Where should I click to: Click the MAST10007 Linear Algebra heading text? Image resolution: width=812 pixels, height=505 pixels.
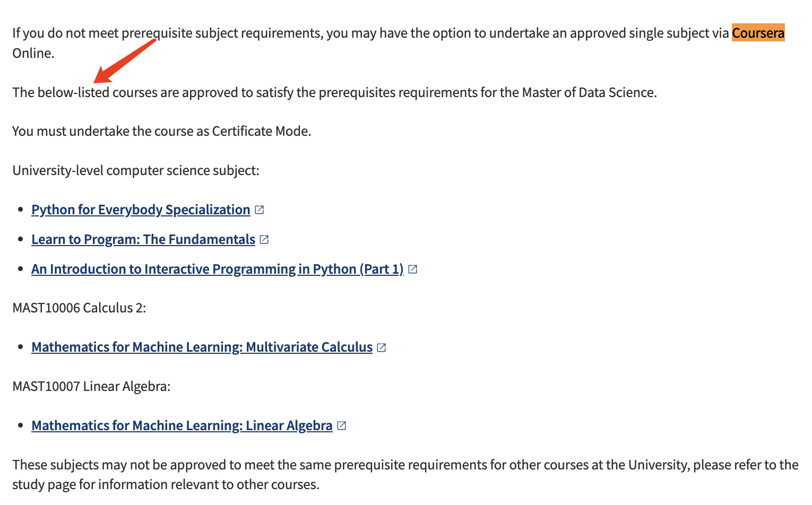91,386
